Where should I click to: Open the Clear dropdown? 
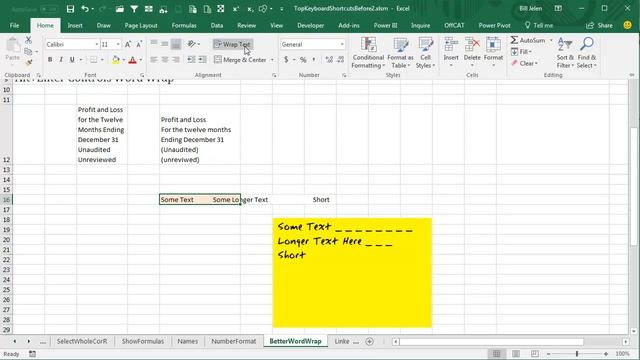(524, 63)
